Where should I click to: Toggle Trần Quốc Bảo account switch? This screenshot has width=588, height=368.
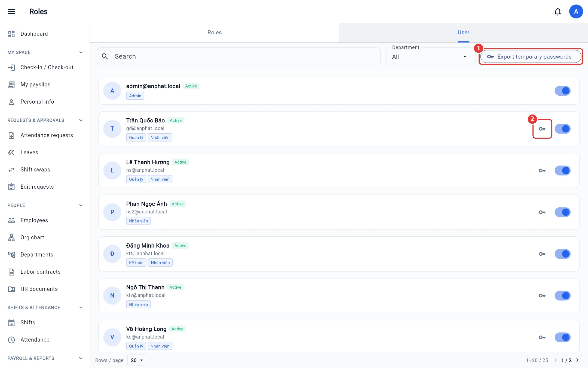(562, 129)
